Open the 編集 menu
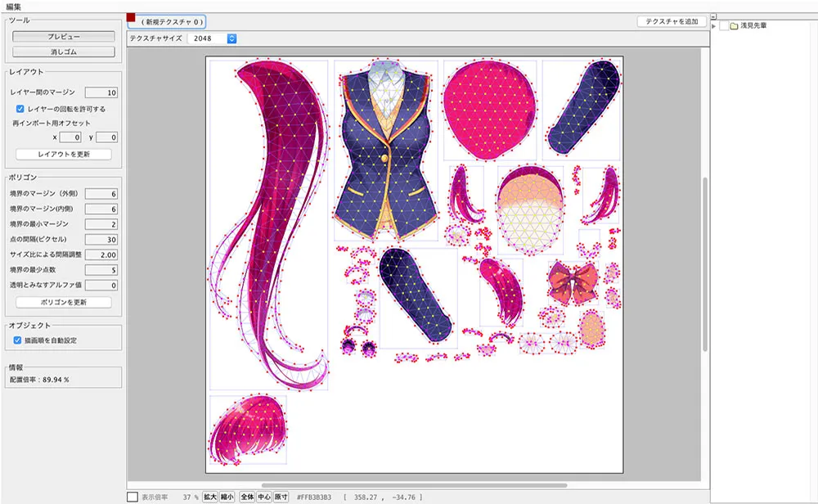Screen dimensions: 818x504 tap(15, 6)
